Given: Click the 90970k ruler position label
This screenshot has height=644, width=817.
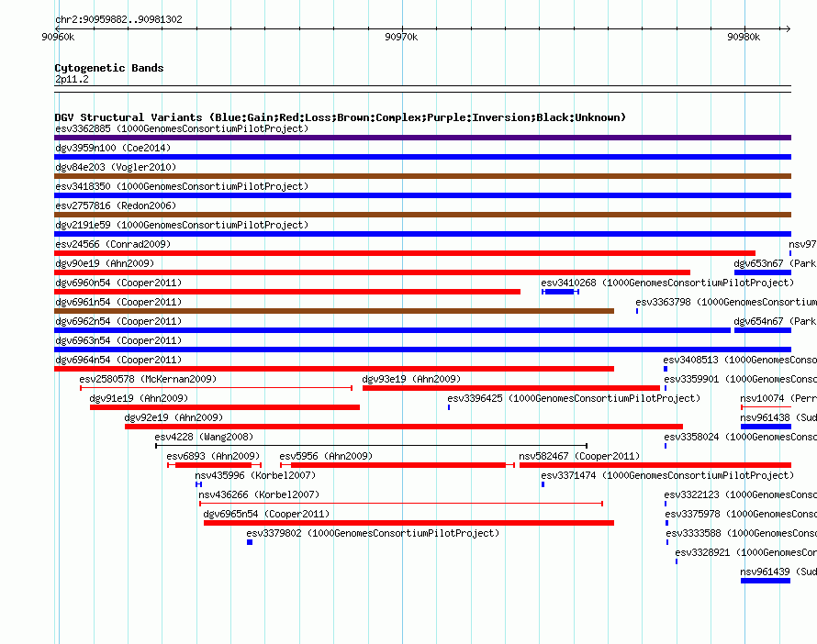Looking at the screenshot, I should tap(401, 37).
